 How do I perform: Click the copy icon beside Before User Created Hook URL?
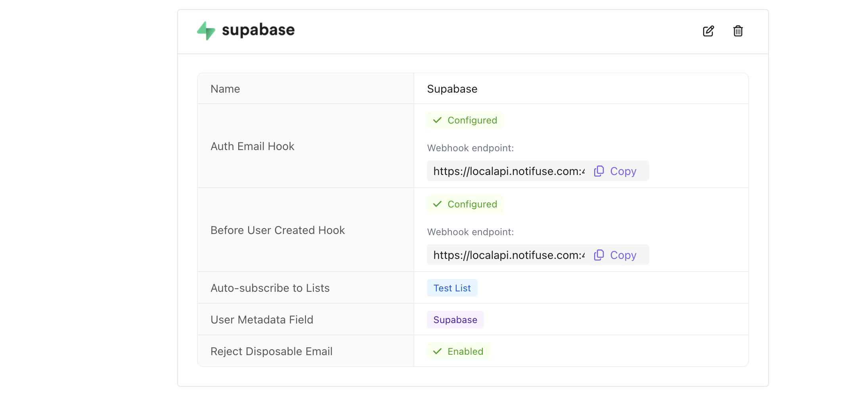(598, 255)
